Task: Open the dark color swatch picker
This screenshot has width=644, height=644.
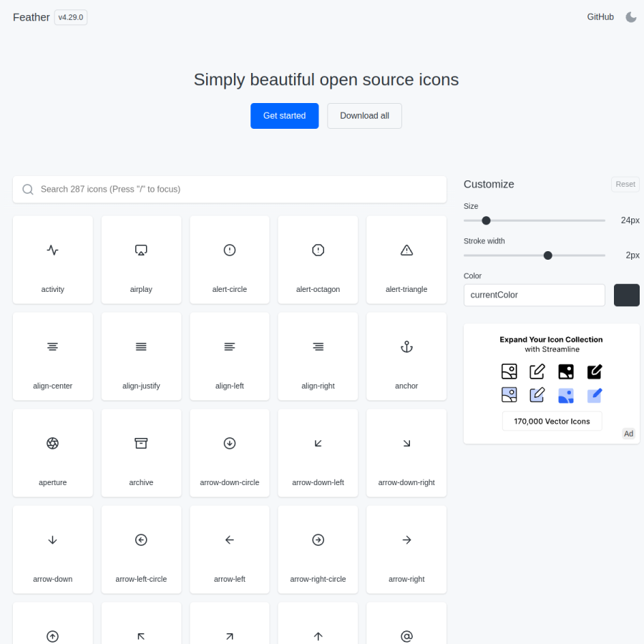Action: pyautogui.click(x=626, y=295)
